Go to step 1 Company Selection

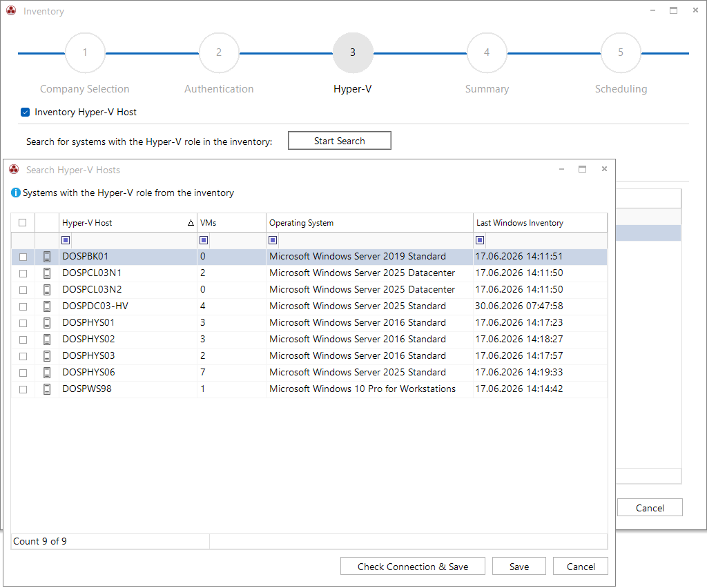pos(85,52)
